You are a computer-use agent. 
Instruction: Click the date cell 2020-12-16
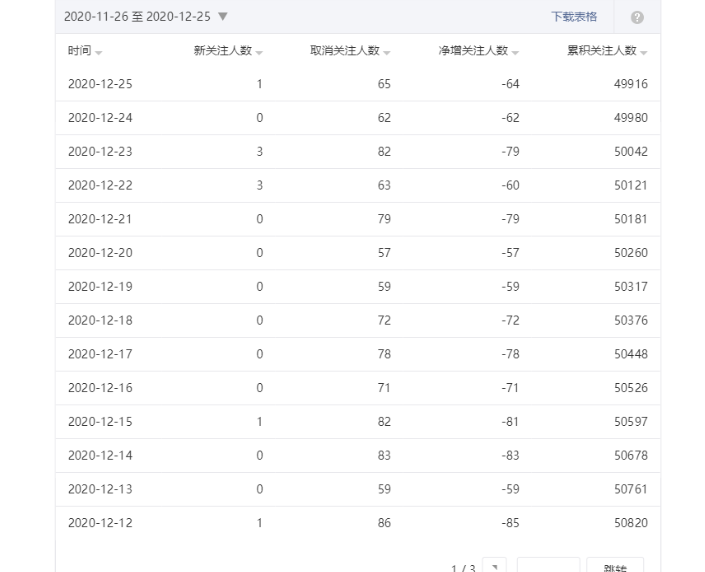pos(100,388)
